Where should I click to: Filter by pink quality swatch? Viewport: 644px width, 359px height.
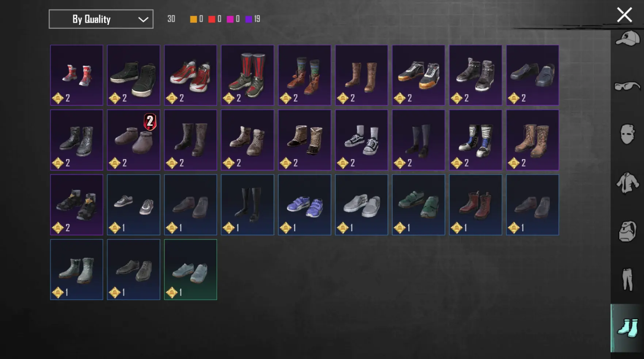[x=230, y=19]
